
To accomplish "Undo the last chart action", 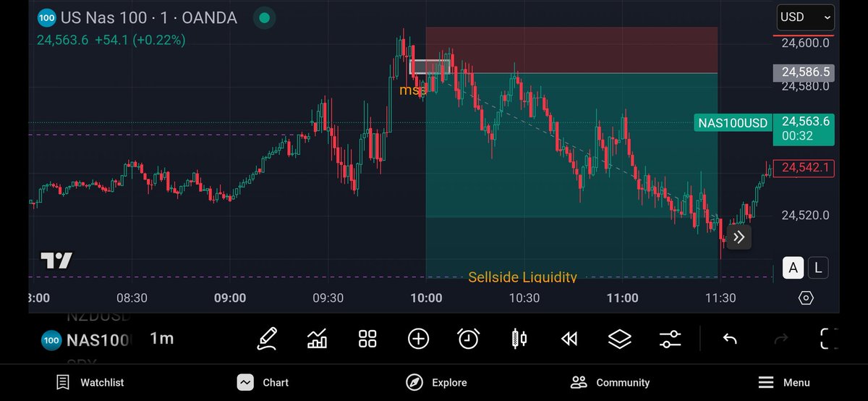I will click(x=730, y=339).
